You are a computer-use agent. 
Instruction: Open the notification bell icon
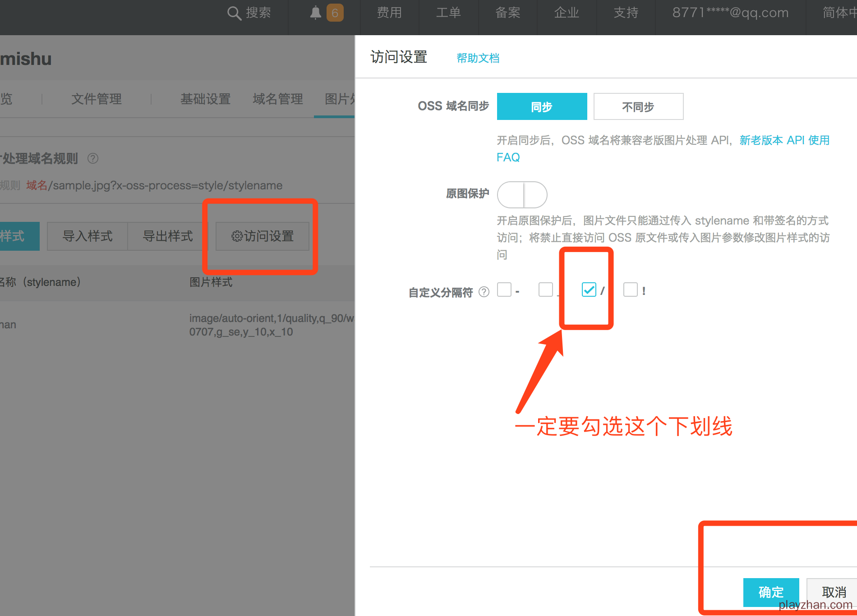pyautogui.click(x=316, y=13)
